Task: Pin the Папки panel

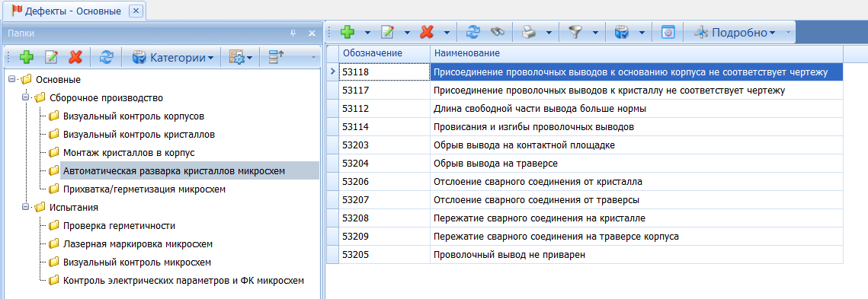Action: 293,33
